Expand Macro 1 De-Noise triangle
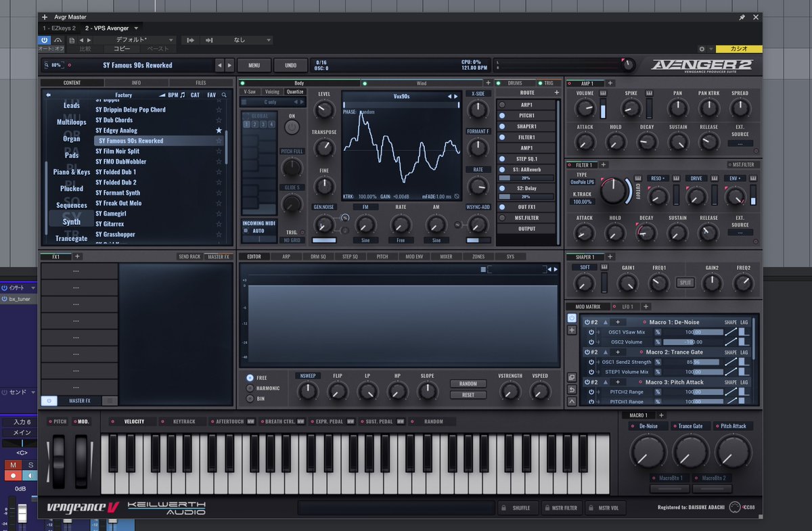This screenshot has width=812, height=531. pos(606,323)
